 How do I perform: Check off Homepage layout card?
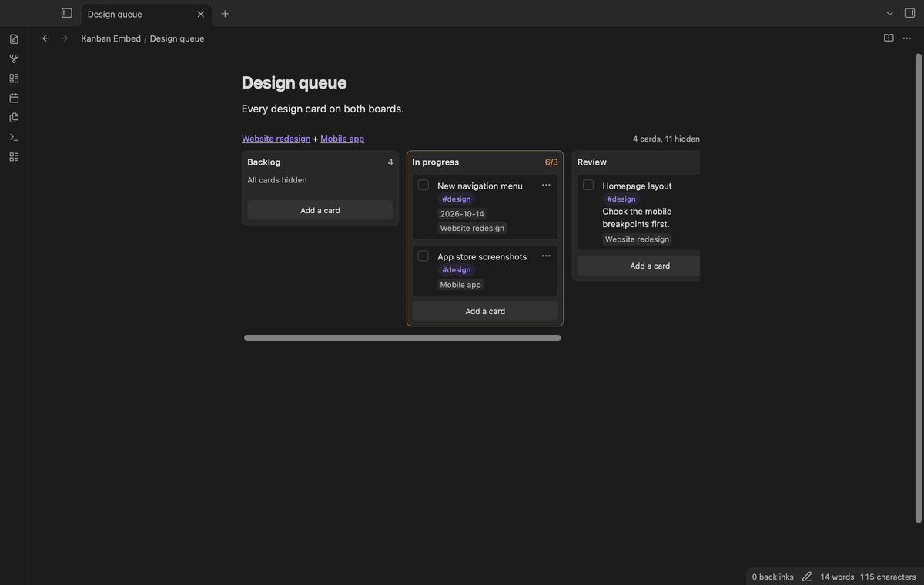click(588, 186)
